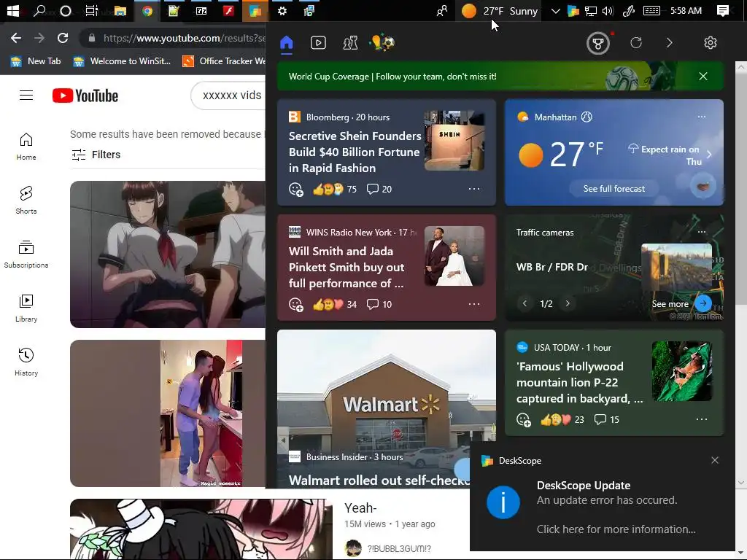The height and width of the screenshot is (560, 747).
Task: Open Manhattan weather card options
Action: (x=701, y=117)
